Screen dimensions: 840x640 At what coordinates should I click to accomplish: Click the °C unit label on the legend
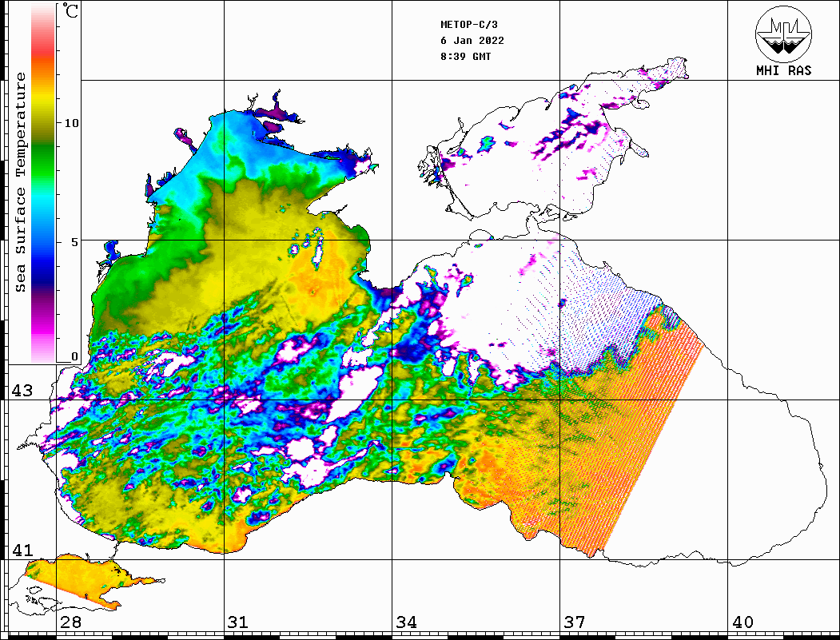pyautogui.click(x=70, y=10)
